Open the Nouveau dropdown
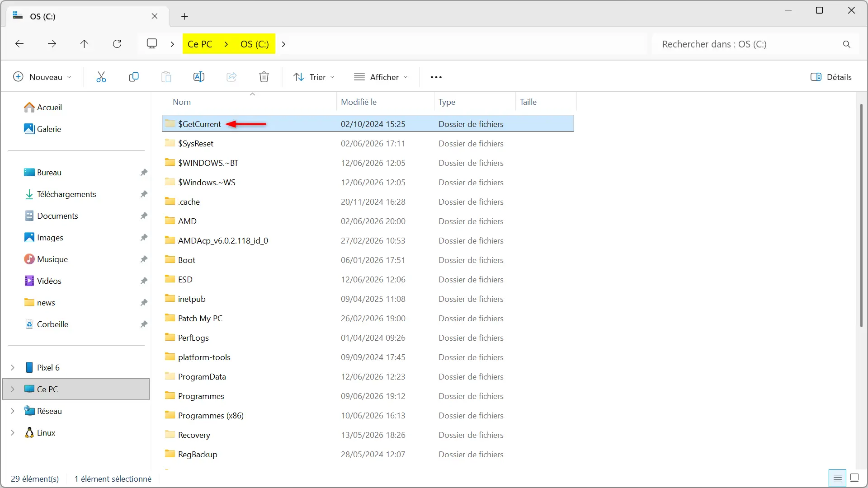The image size is (868, 488). tap(42, 77)
